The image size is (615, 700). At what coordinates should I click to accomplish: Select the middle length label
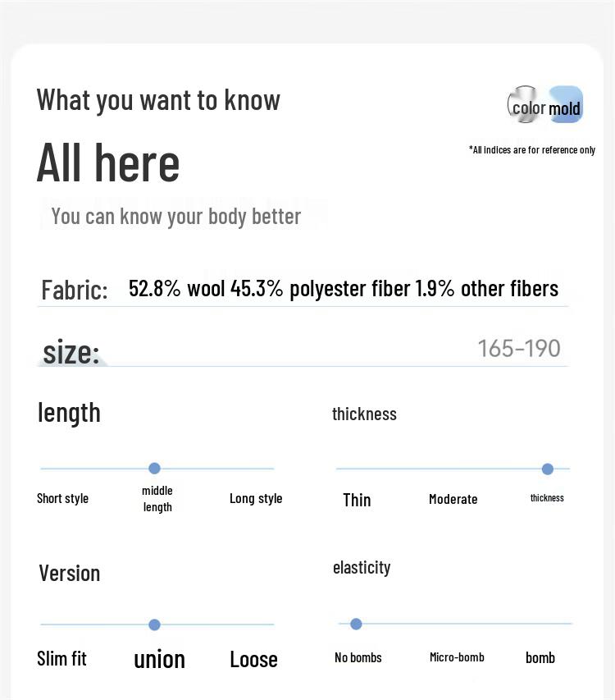coord(157,499)
